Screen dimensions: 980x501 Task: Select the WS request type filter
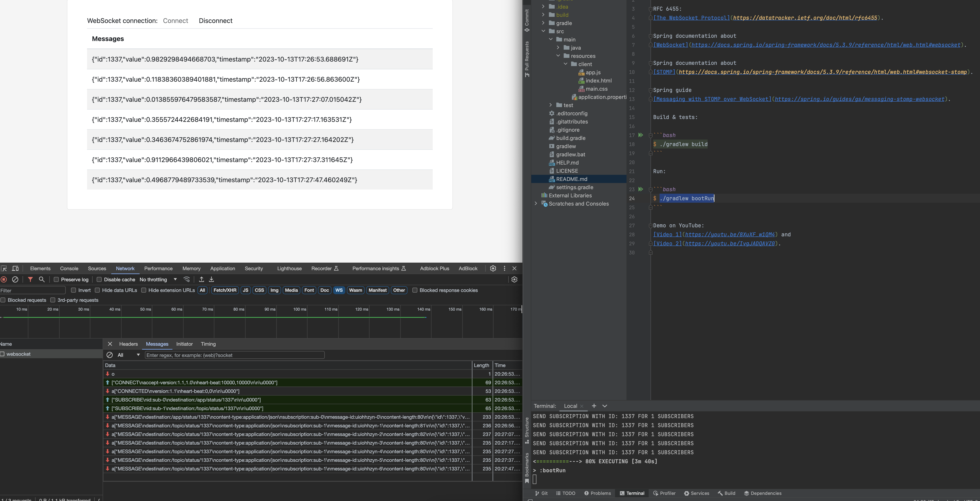coord(339,290)
